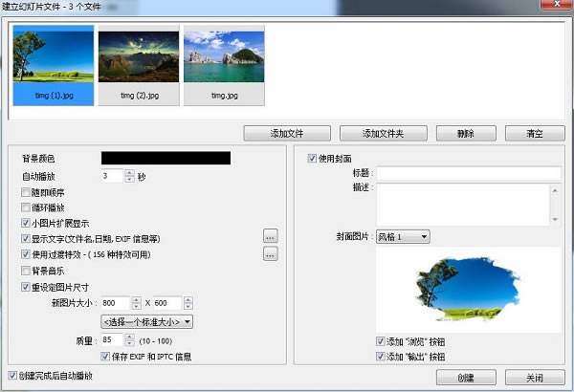
Task: Open text display settings ellipsis button
Action: coord(271,236)
